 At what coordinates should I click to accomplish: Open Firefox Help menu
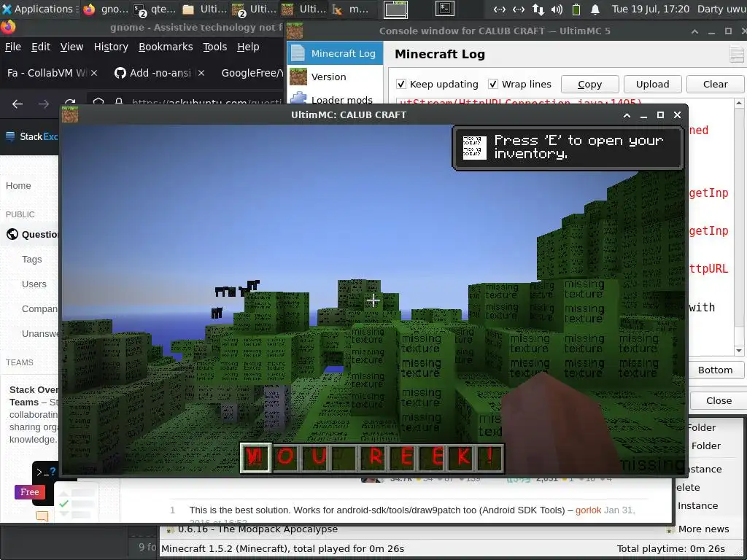(x=248, y=47)
